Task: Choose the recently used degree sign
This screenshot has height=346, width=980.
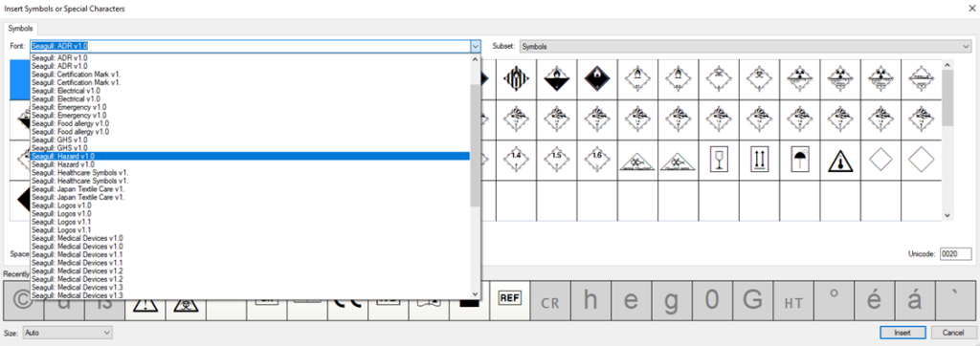Action: tap(834, 300)
